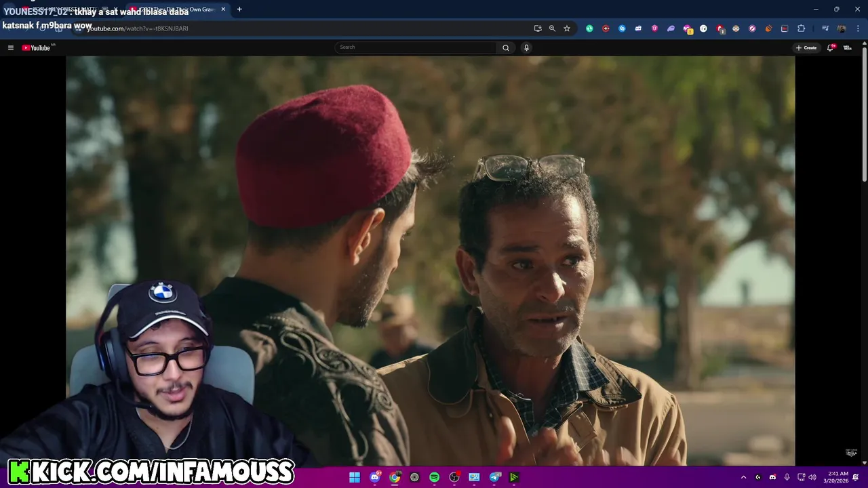Open the Chrome three-dot menu
This screenshot has width=868, height=488.
(857, 28)
